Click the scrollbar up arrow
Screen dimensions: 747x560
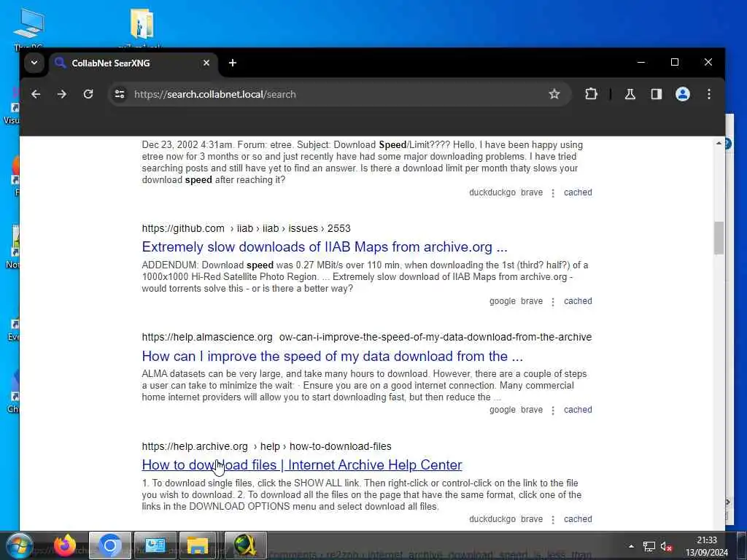click(x=719, y=143)
